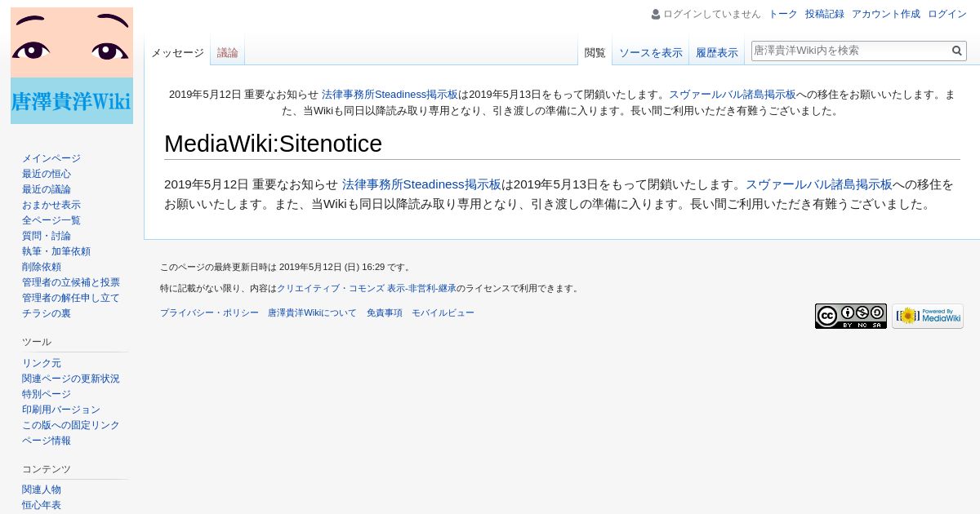Switch to the 議論 tab
980x514 pixels.
coord(228,53)
